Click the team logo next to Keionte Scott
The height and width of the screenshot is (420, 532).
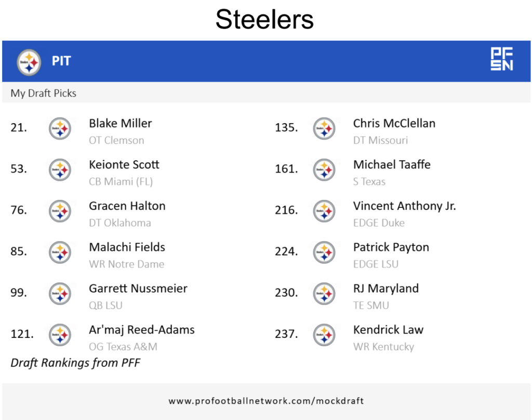(60, 169)
